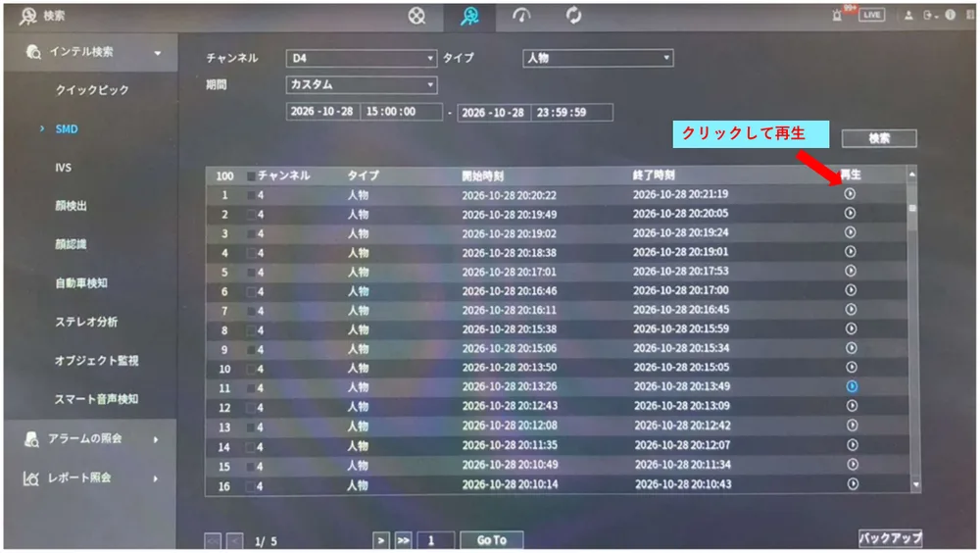The image size is (980, 553).
Task: Play recording in row 1
Action: (850, 194)
